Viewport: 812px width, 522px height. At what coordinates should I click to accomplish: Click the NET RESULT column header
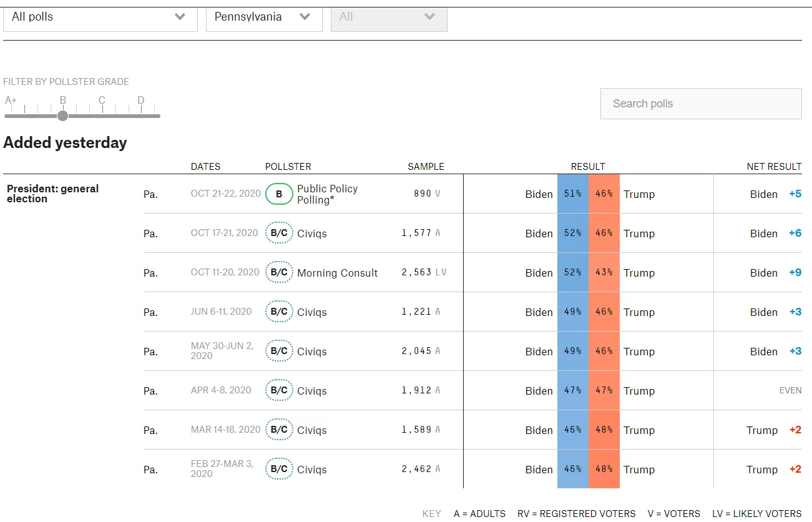click(773, 167)
